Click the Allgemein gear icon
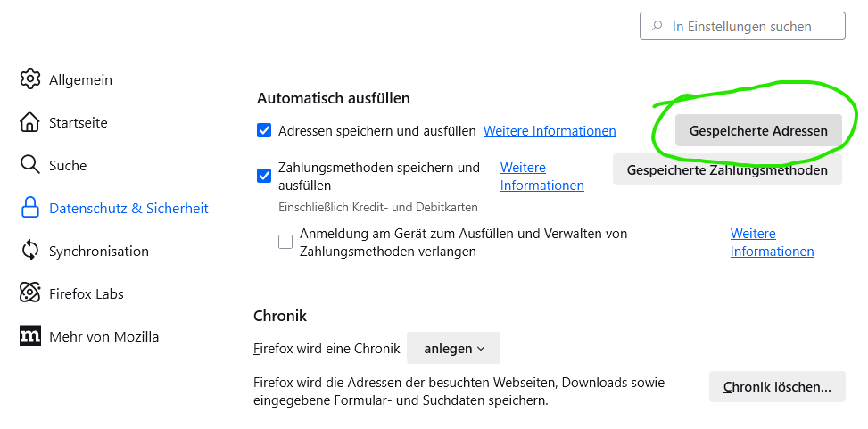The height and width of the screenshot is (429, 868). (30, 79)
